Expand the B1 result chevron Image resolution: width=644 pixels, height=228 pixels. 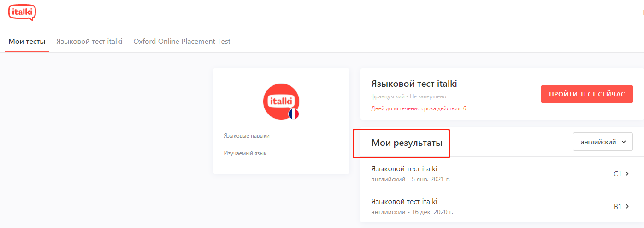pyautogui.click(x=627, y=206)
